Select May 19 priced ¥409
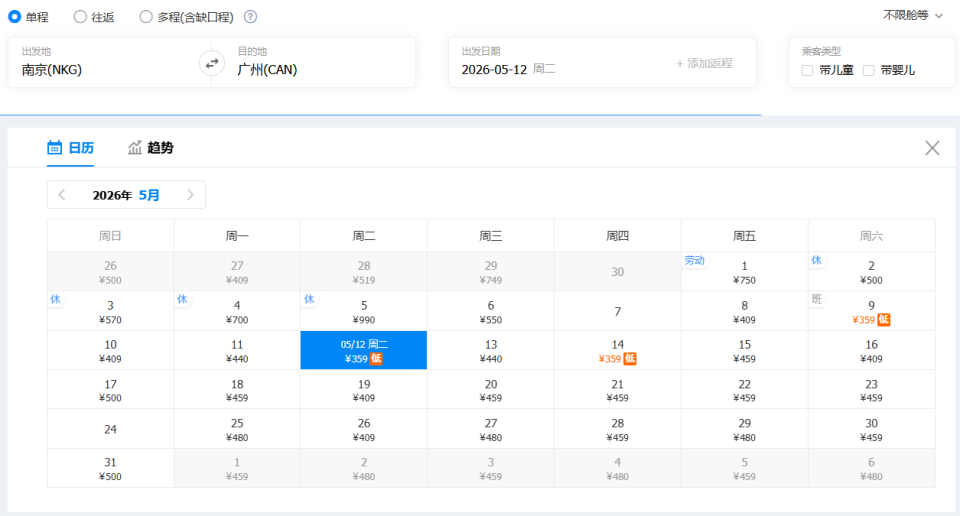 tap(364, 389)
